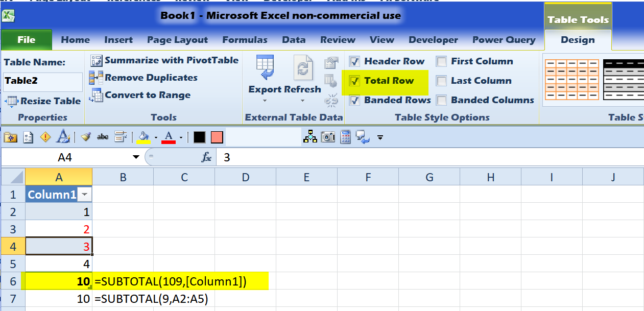Click in the formula bar showing 3

click(430, 157)
